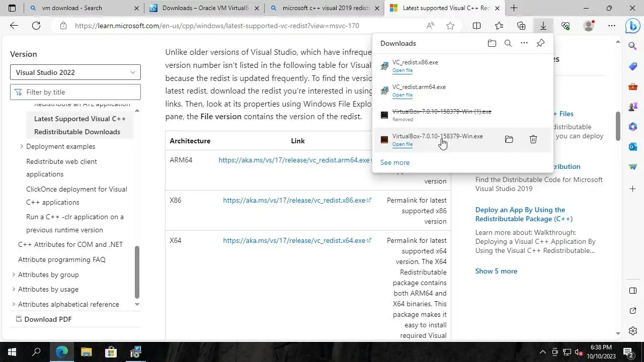Open the split screen icon
Screen dimensions: 644x362
pos(476,26)
